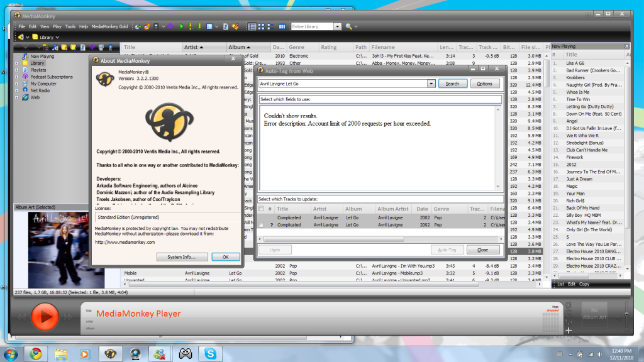
Task: Click the Close button in Auto-Tag dialog
Action: [483, 250]
